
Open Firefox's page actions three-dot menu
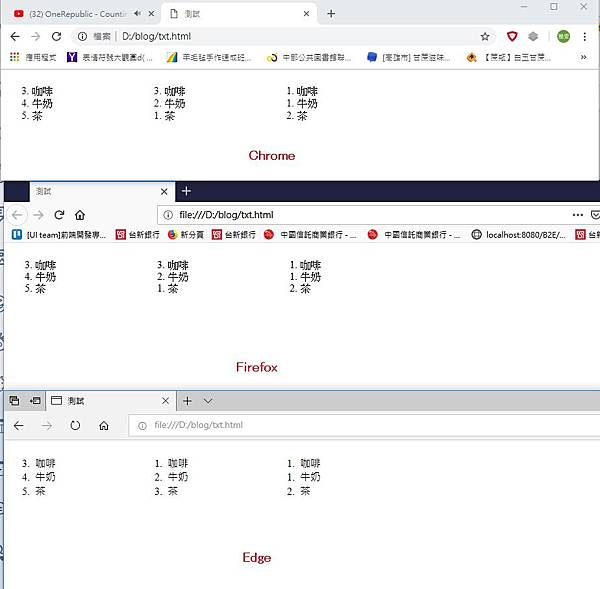click(x=577, y=215)
